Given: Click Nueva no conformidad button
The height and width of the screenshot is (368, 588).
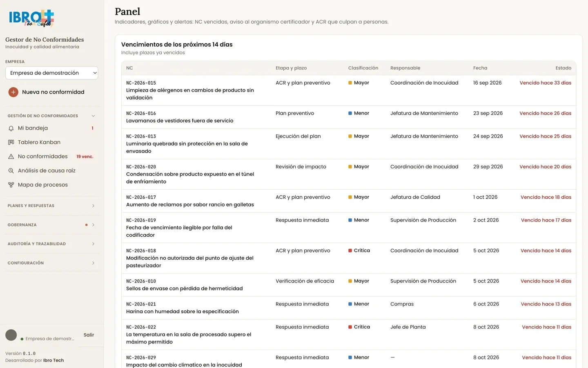Looking at the screenshot, I should click(x=52, y=92).
